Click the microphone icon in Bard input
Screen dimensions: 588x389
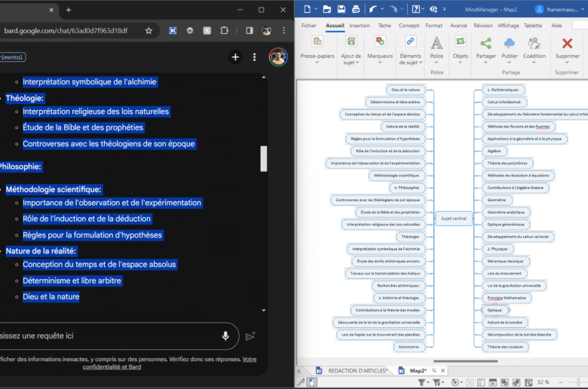[x=225, y=336]
